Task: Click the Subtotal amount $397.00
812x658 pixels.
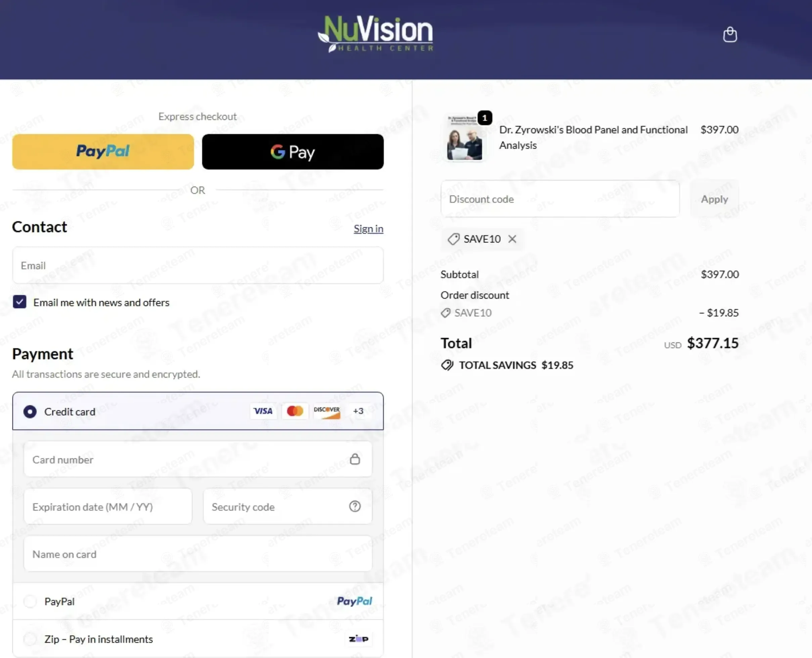Action: 720,274
